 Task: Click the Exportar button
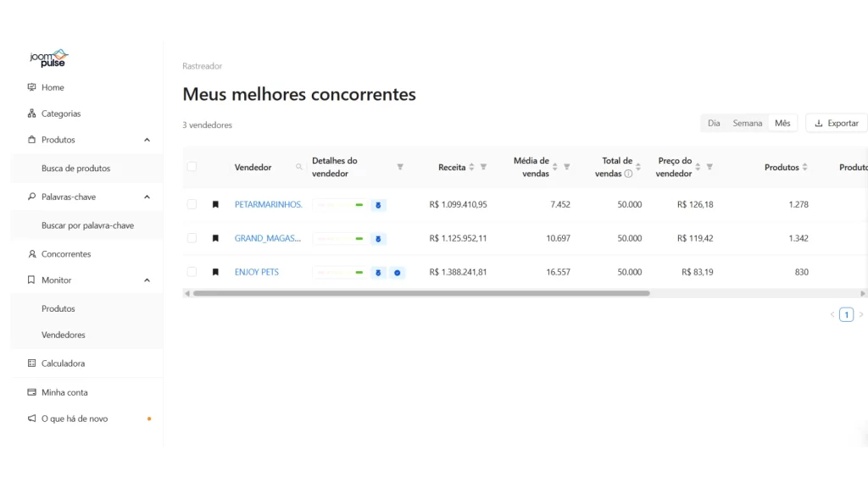tap(836, 124)
